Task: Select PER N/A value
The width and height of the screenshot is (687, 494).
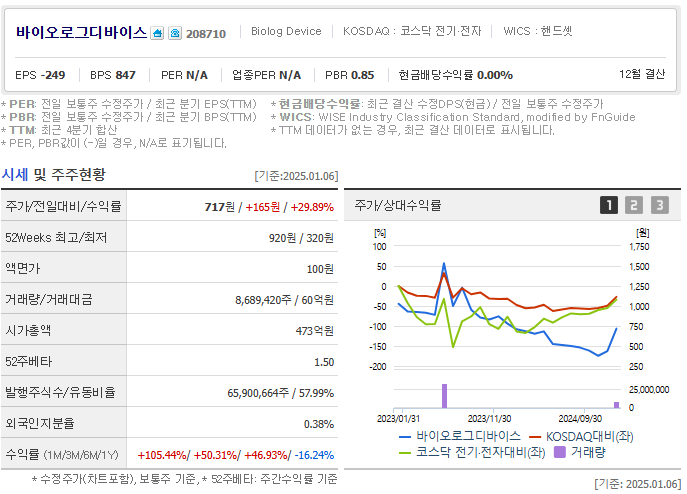Action: click(184, 75)
